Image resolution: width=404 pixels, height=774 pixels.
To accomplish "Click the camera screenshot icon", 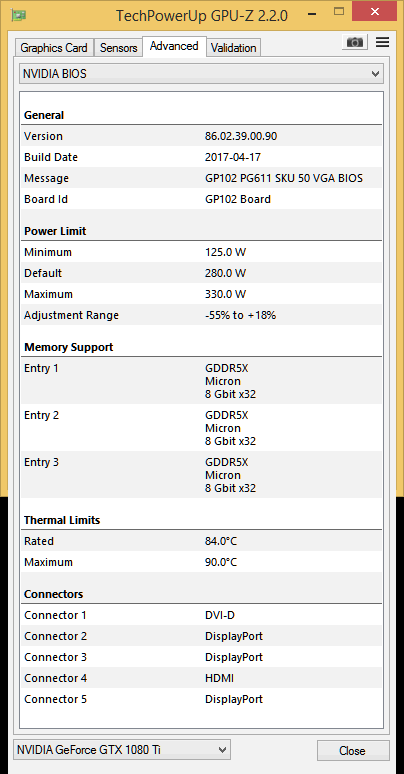I will click(354, 42).
